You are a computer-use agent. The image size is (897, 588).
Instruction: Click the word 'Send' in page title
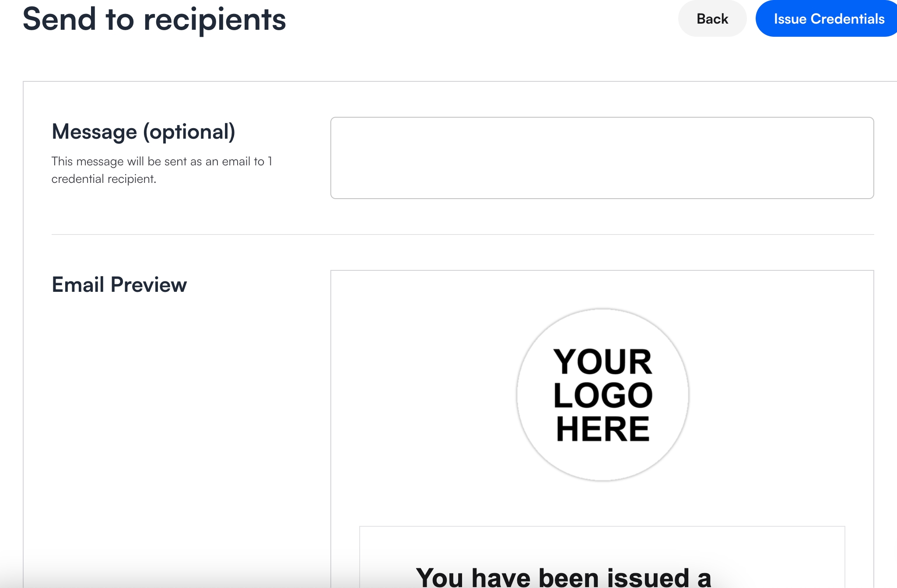(59, 20)
